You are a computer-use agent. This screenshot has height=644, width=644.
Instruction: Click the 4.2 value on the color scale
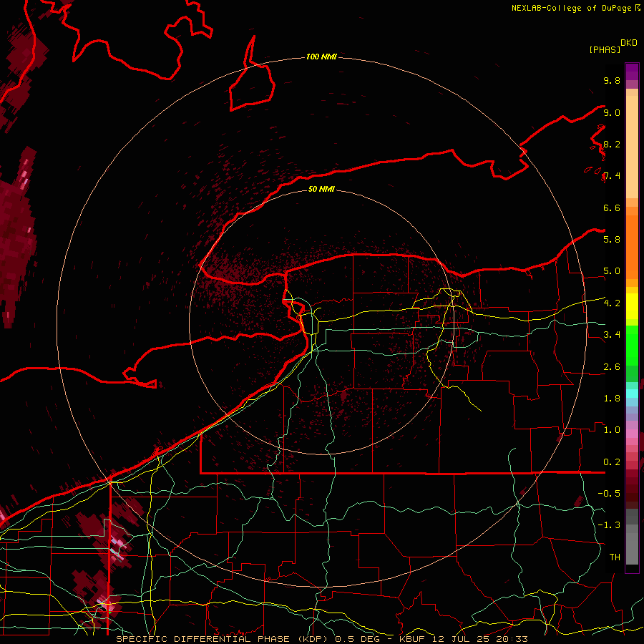612,303
